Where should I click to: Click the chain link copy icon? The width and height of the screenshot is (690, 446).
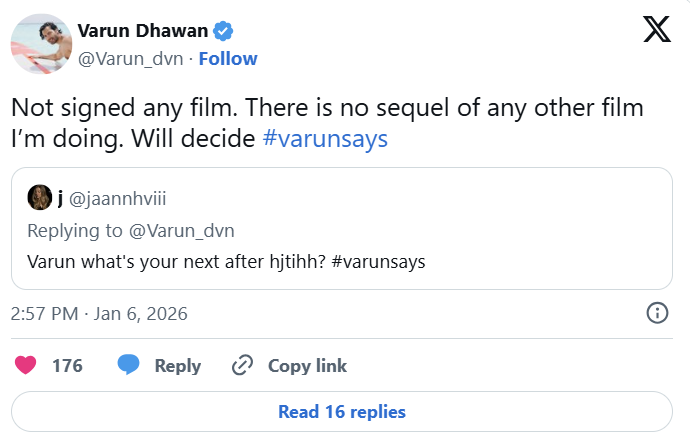[241, 366]
